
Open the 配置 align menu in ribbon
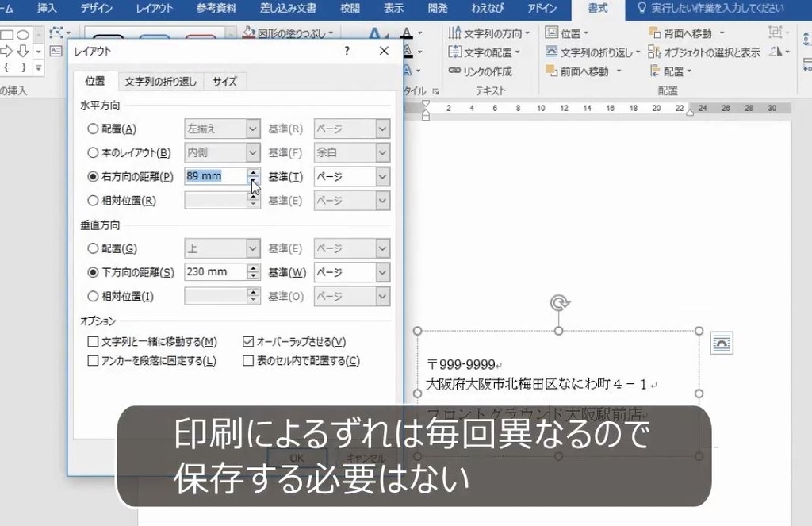(671, 71)
